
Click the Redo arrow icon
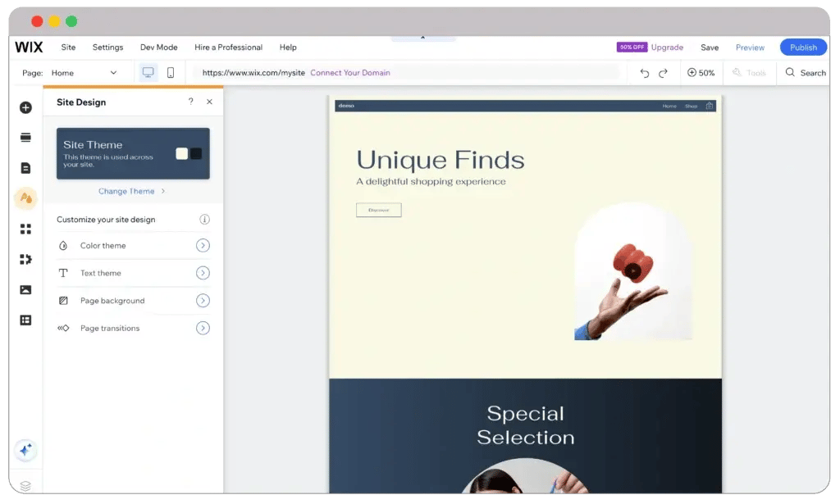[x=663, y=73]
